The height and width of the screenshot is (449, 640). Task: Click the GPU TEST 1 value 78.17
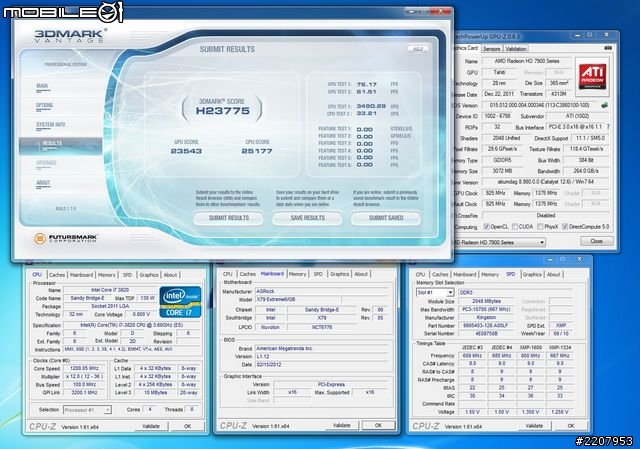pyautogui.click(x=367, y=84)
